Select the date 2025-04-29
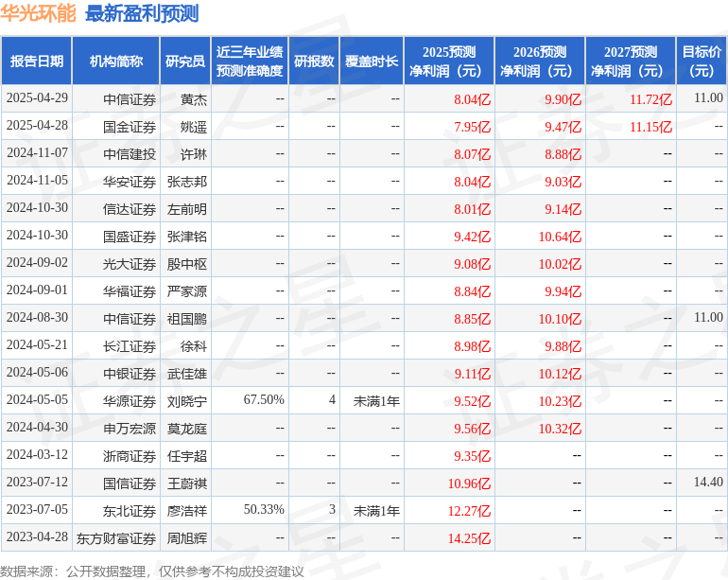 pyautogui.click(x=37, y=98)
